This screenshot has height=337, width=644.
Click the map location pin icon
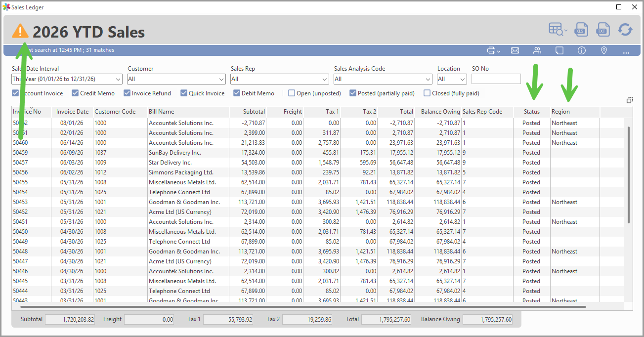(604, 50)
